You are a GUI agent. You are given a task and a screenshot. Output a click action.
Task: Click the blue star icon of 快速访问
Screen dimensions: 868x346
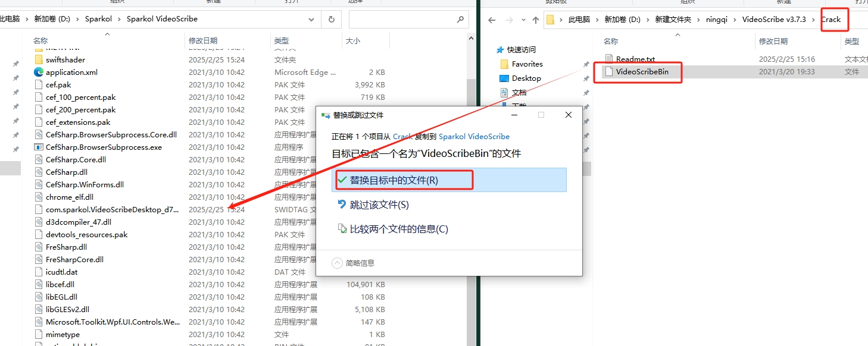(500, 49)
